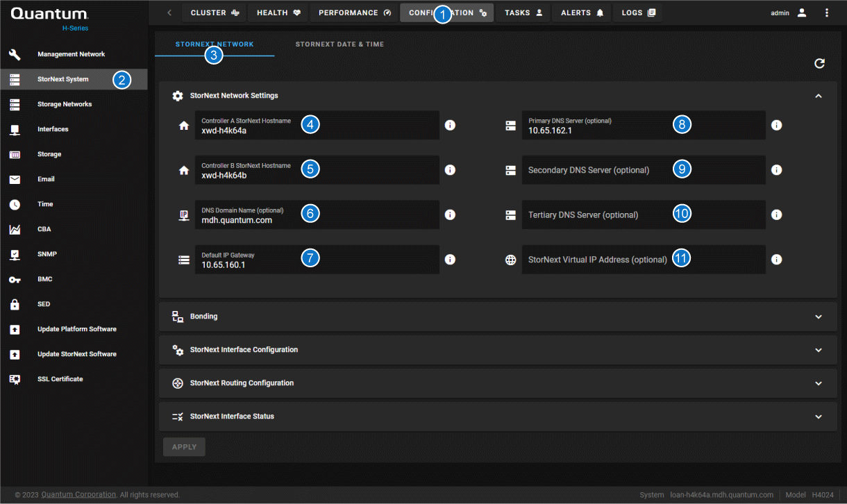Open the Logs tab
Screen dimensions: 847x504
[638, 12]
